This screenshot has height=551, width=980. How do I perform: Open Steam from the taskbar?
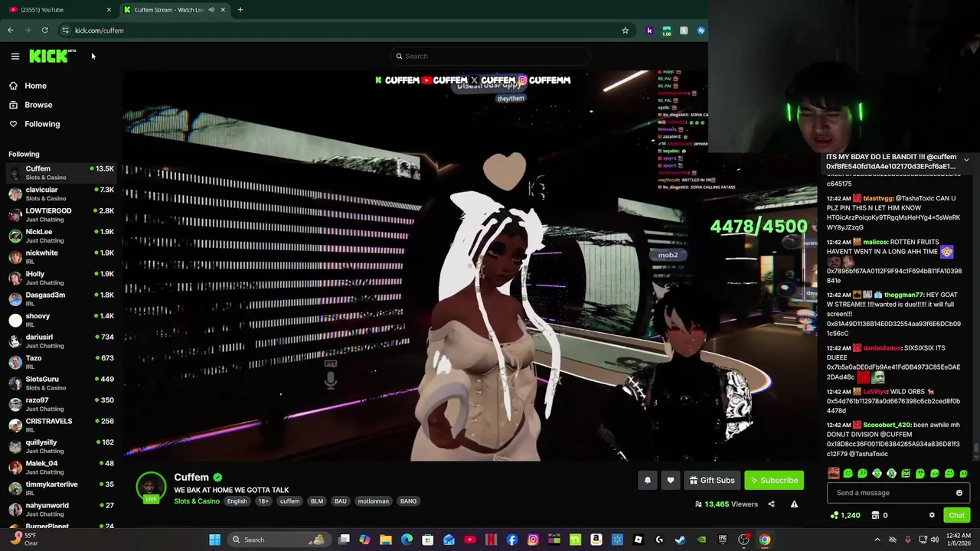(x=680, y=540)
